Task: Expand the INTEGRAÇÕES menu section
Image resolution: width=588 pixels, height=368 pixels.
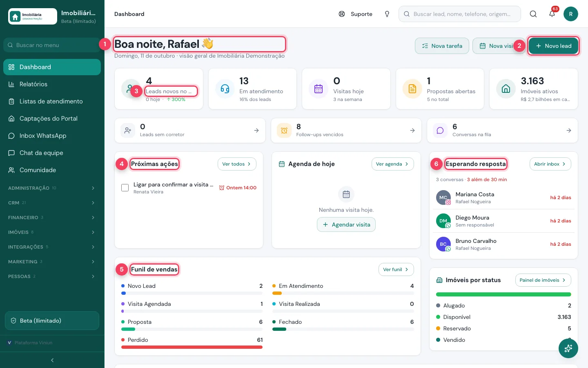Action: pyautogui.click(x=52, y=247)
